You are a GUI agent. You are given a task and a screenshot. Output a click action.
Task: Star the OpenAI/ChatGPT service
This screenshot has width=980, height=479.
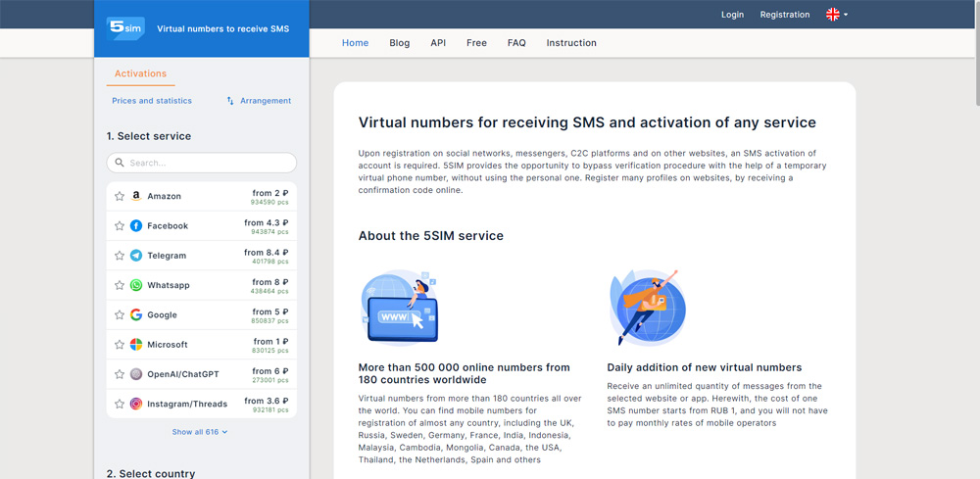pos(120,374)
